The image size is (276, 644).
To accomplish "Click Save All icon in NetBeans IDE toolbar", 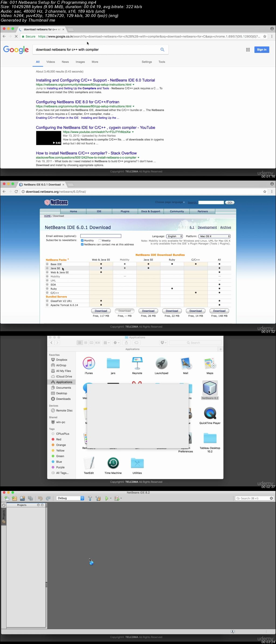I will 30,498.
